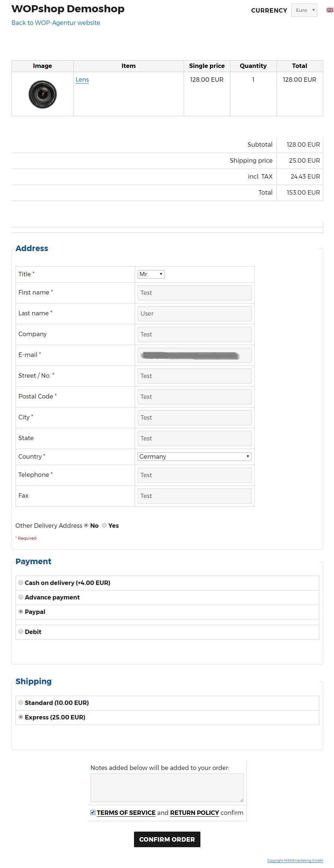Select Express shipping for 25.00 EUR
This screenshot has height=868, width=334.
(21, 717)
